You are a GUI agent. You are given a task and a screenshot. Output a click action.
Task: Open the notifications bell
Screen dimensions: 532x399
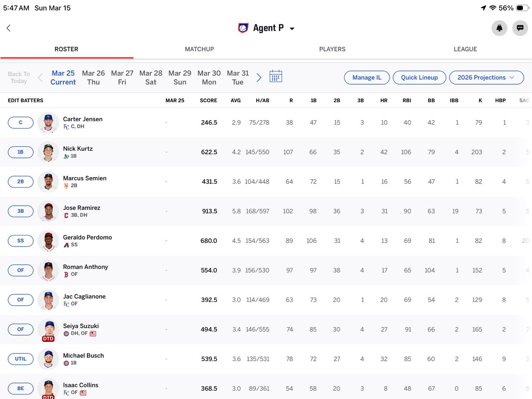pos(500,28)
